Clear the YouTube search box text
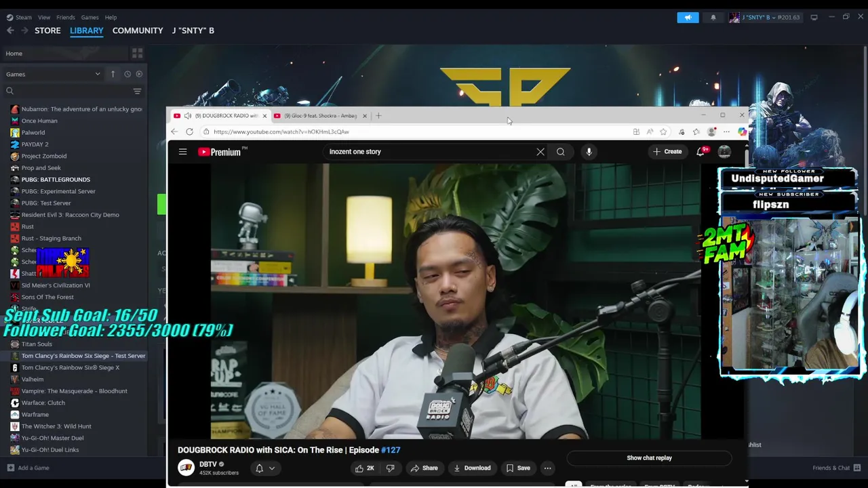868x488 pixels. (x=540, y=152)
